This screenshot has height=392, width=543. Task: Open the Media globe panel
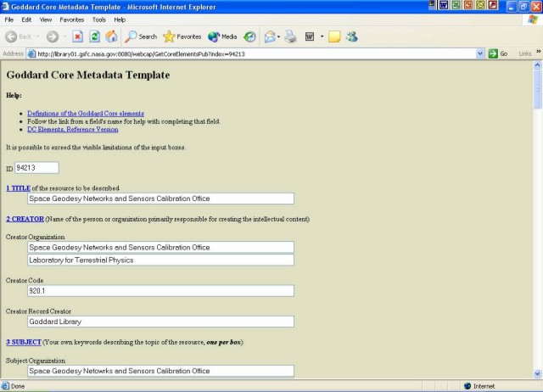click(x=222, y=36)
